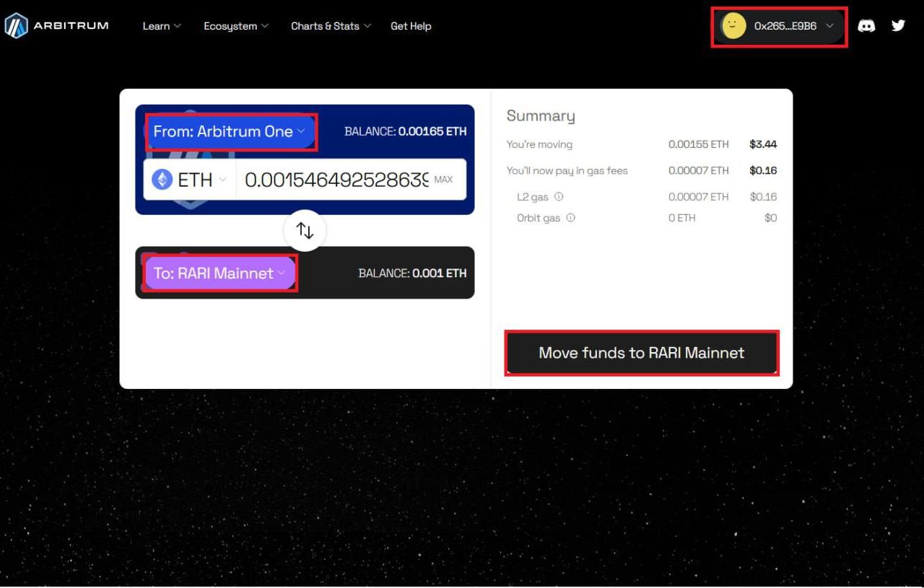The height and width of the screenshot is (588, 924).
Task: Click the Orbit gas $0 value
Action: pyautogui.click(x=771, y=218)
